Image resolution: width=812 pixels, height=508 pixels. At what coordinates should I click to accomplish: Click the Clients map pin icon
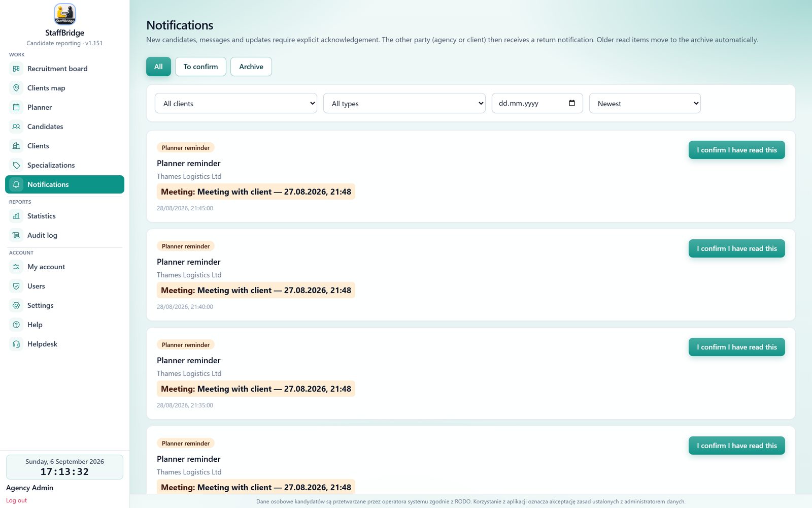coord(16,88)
